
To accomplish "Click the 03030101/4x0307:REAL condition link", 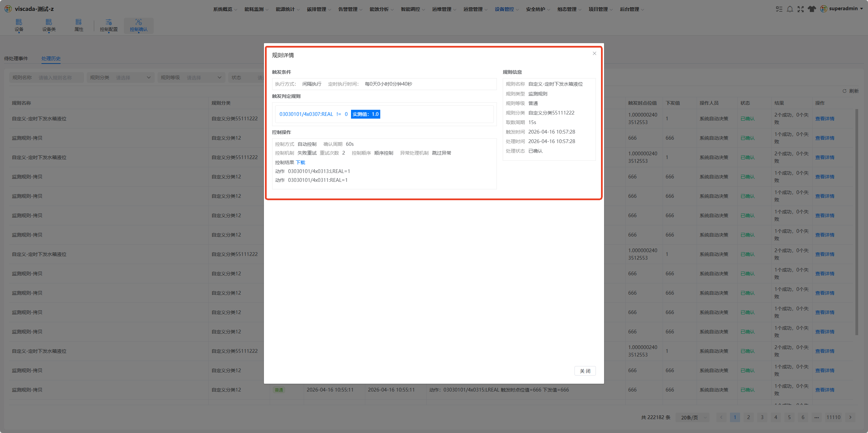I will click(306, 114).
